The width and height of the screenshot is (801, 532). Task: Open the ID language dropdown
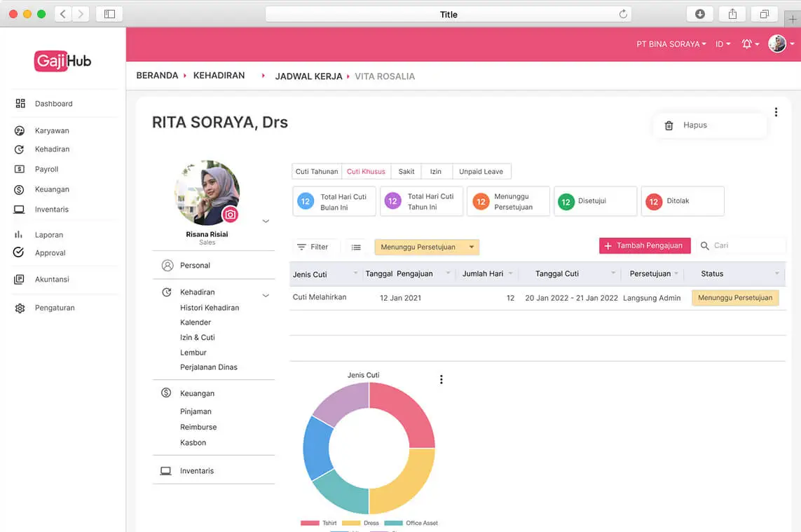tap(722, 43)
